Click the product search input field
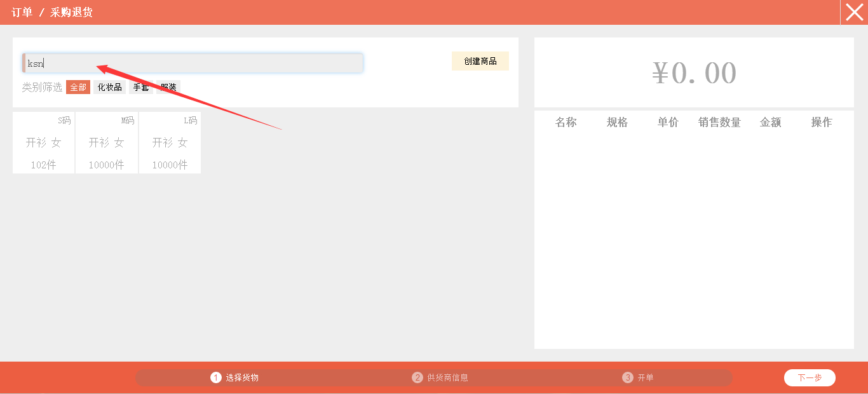This screenshot has width=868, height=394. click(193, 63)
